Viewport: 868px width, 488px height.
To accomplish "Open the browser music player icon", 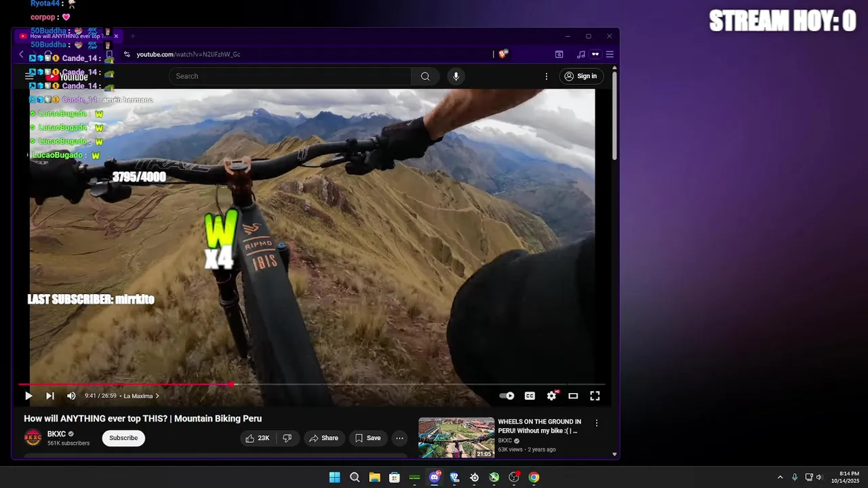I will pos(580,54).
